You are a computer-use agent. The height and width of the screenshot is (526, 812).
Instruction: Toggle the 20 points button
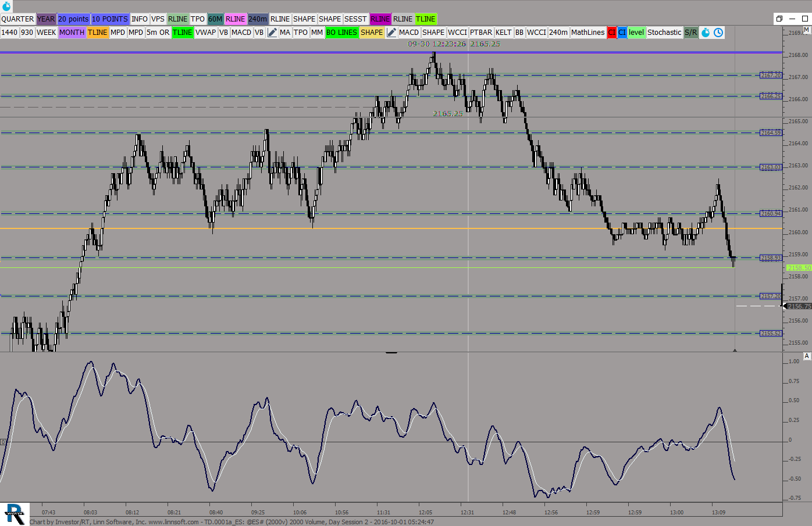click(73, 19)
